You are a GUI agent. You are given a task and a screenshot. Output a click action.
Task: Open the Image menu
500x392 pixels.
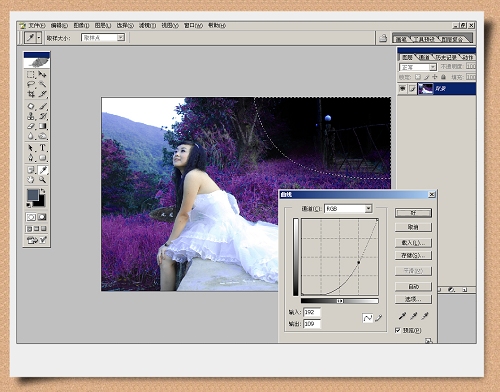pos(81,25)
